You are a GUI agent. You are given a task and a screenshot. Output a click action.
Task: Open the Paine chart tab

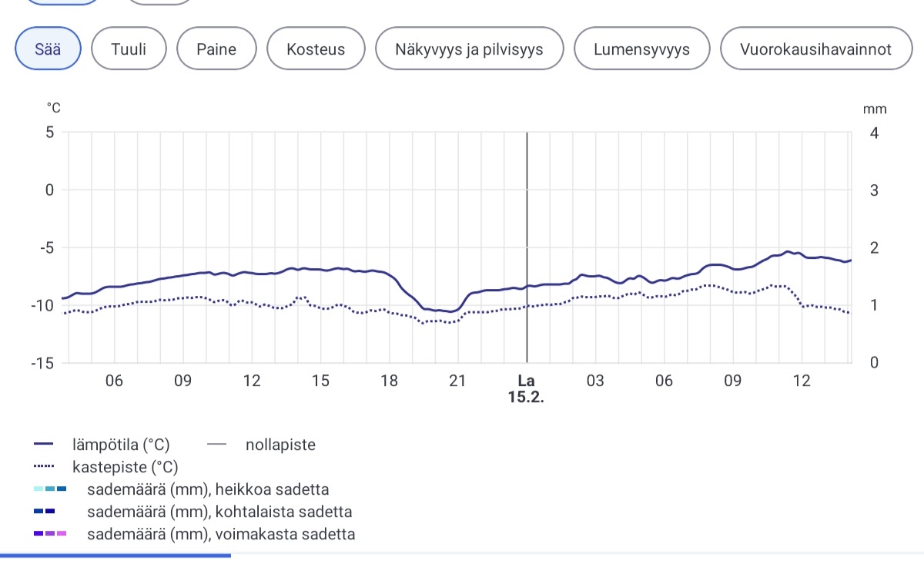[216, 49]
